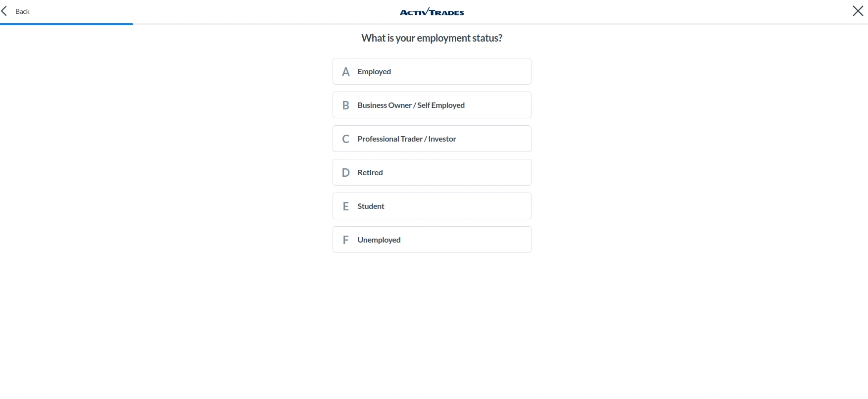
Task: Select the Unemployed option
Action: (432, 240)
